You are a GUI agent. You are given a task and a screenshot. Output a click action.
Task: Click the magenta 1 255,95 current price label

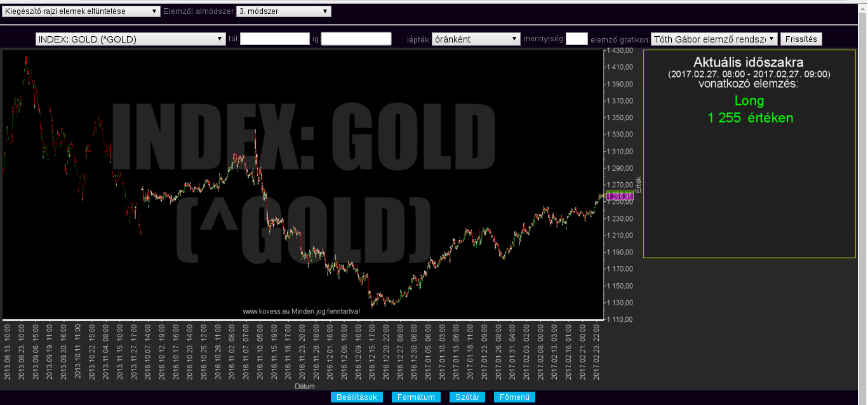point(620,197)
